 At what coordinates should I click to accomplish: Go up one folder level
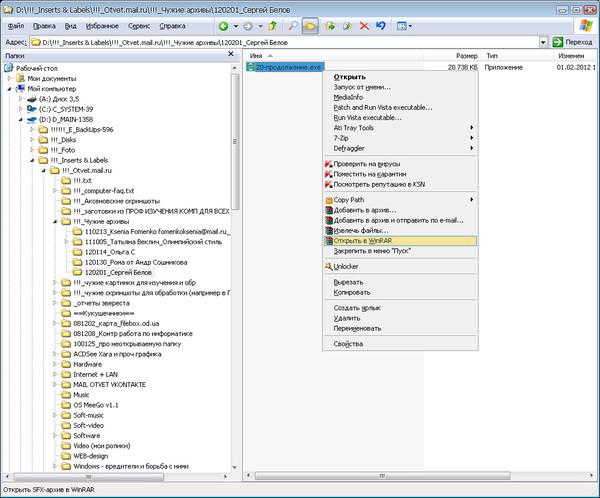[x=273, y=26]
